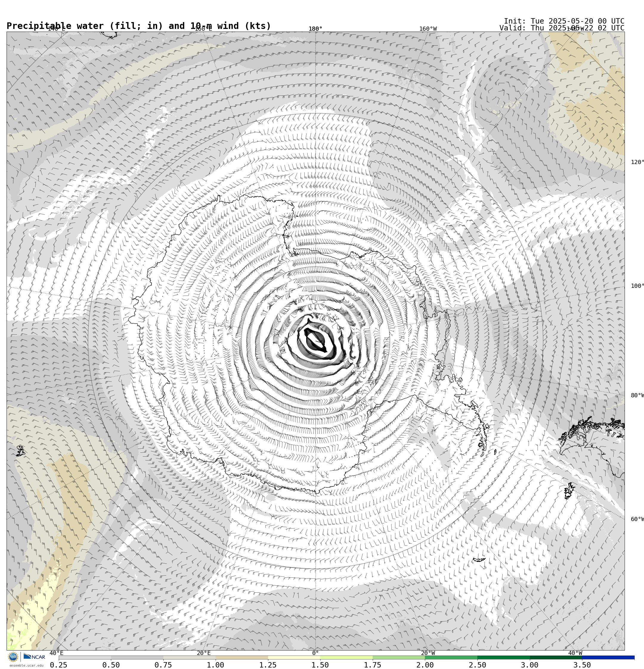Click the dense wind-barb vortex at the South Pole
This screenshot has height=669, width=644.
pos(316,341)
